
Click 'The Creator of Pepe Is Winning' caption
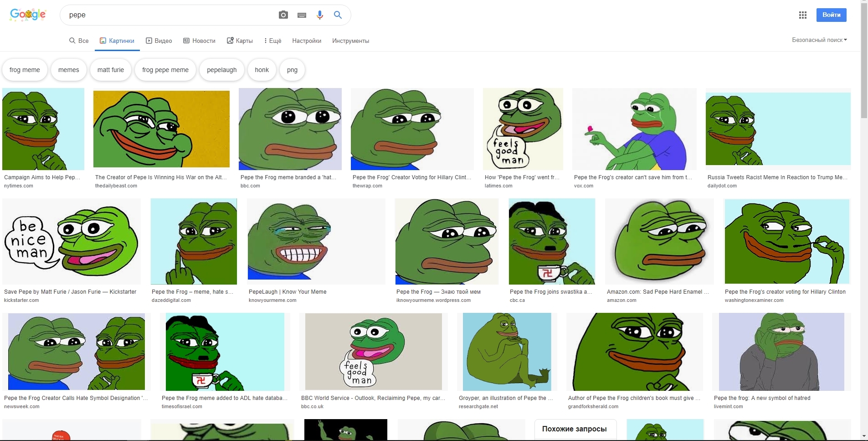click(161, 177)
